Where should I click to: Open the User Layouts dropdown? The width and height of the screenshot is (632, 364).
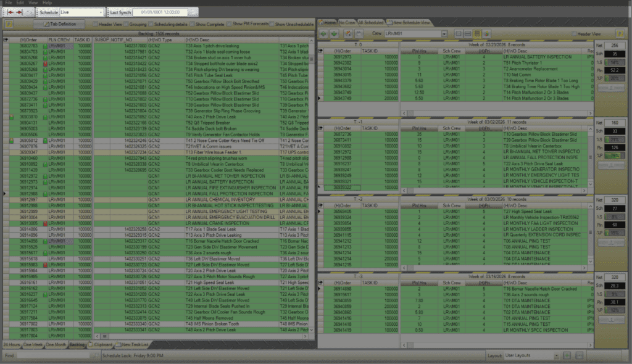[557, 356]
